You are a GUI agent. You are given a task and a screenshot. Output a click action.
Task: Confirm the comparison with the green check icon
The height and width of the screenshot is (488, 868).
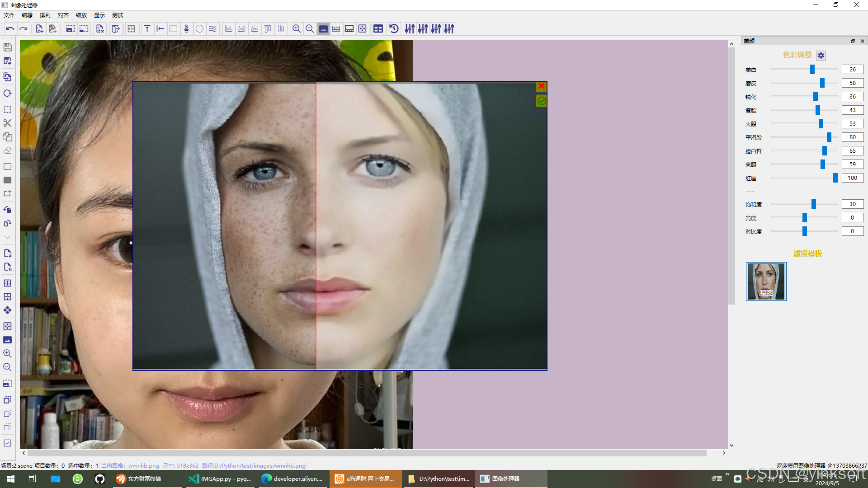click(541, 101)
